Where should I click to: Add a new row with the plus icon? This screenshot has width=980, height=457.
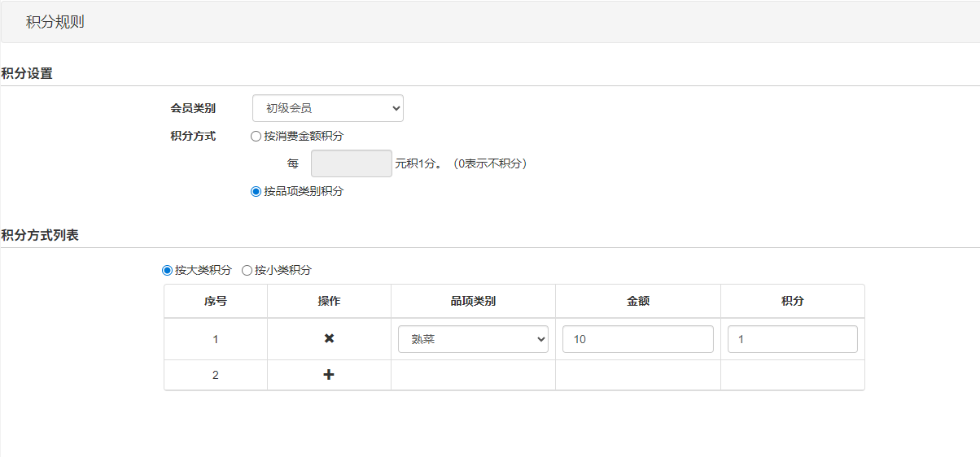click(x=329, y=375)
